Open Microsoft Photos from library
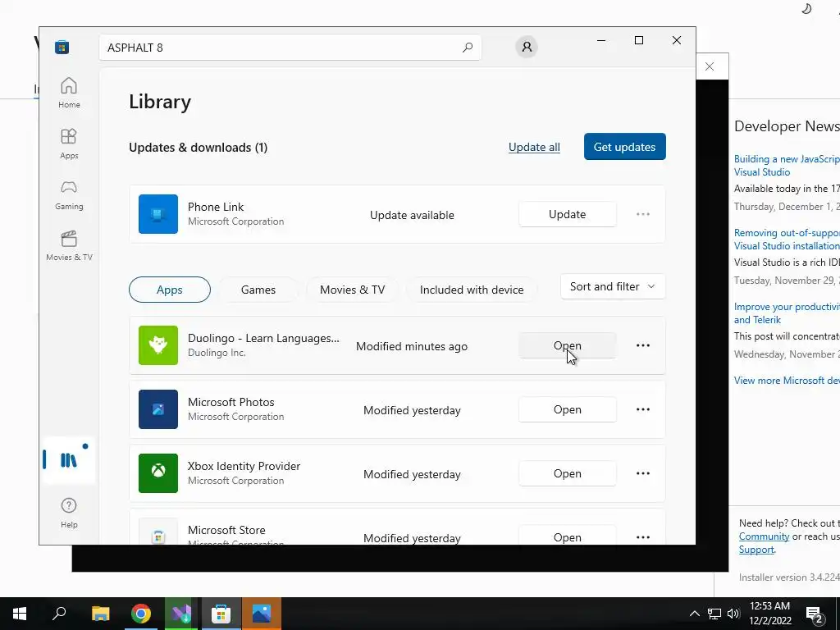 click(568, 409)
